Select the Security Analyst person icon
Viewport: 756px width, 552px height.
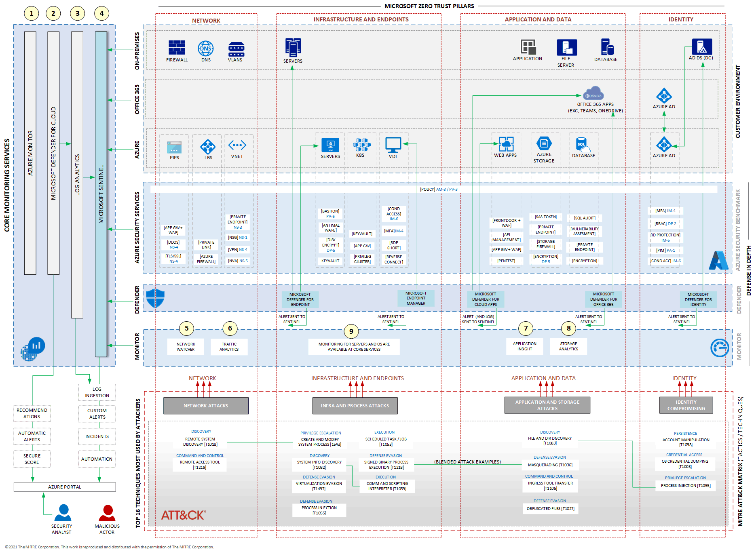63,512
